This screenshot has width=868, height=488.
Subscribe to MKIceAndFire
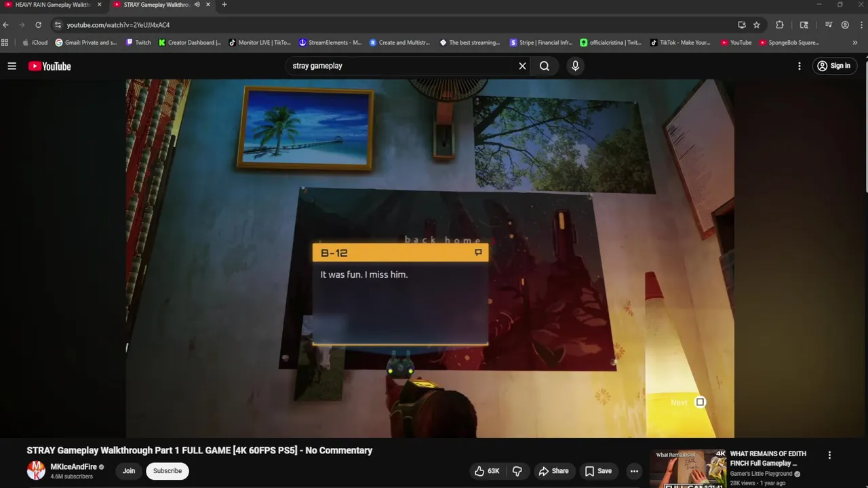(167, 471)
